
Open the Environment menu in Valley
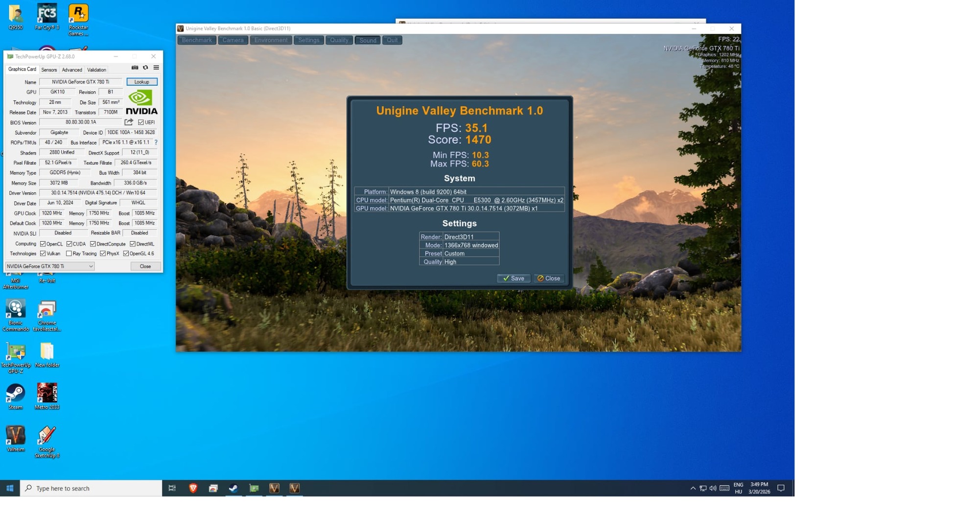coord(271,40)
